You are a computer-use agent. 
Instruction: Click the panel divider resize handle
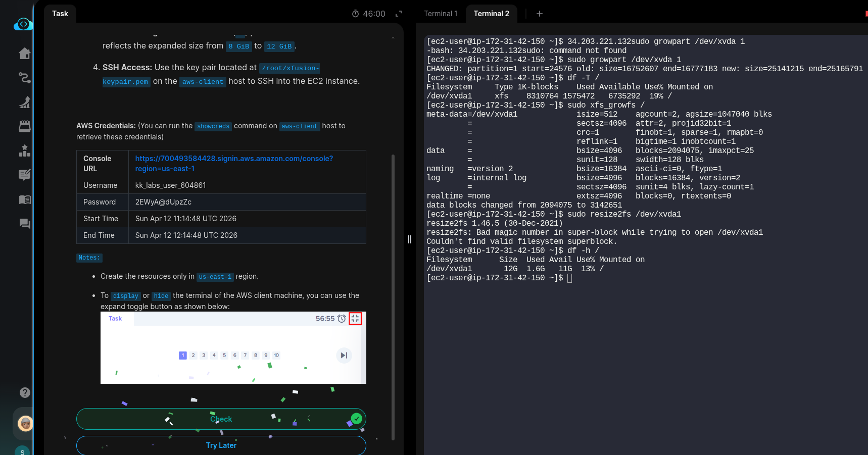(x=410, y=239)
